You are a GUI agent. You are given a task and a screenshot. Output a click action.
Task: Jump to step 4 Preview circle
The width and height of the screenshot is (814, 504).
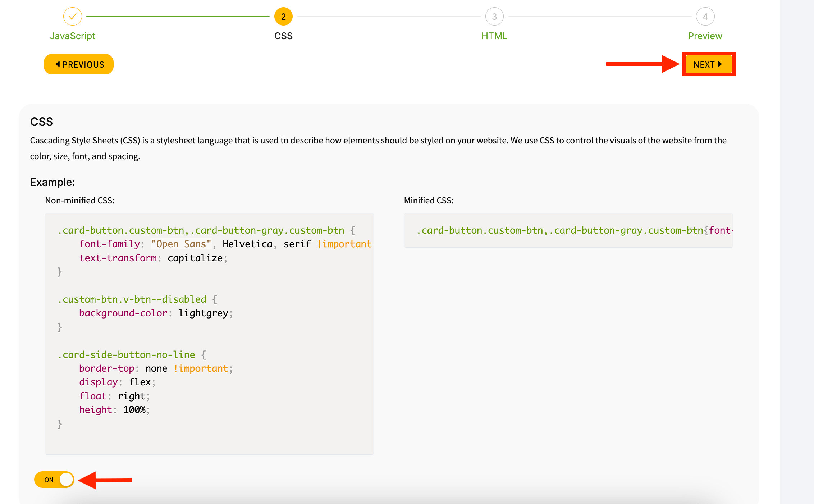pyautogui.click(x=705, y=17)
